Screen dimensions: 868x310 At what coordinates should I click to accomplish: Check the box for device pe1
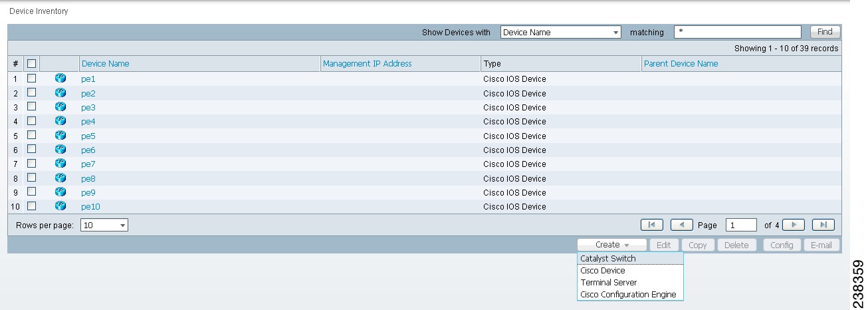coord(31,78)
